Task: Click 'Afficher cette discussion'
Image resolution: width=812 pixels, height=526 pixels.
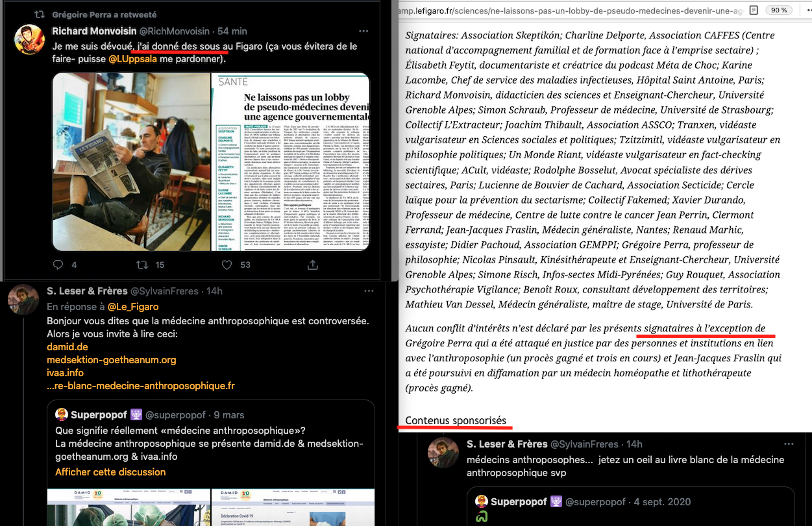Action: point(110,472)
